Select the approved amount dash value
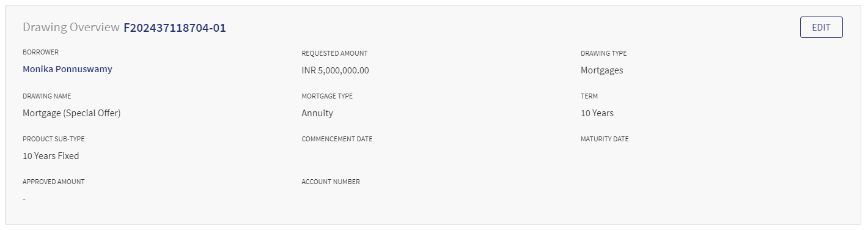Image resolution: width=868 pixels, height=230 pixels. tap(24, 199)
